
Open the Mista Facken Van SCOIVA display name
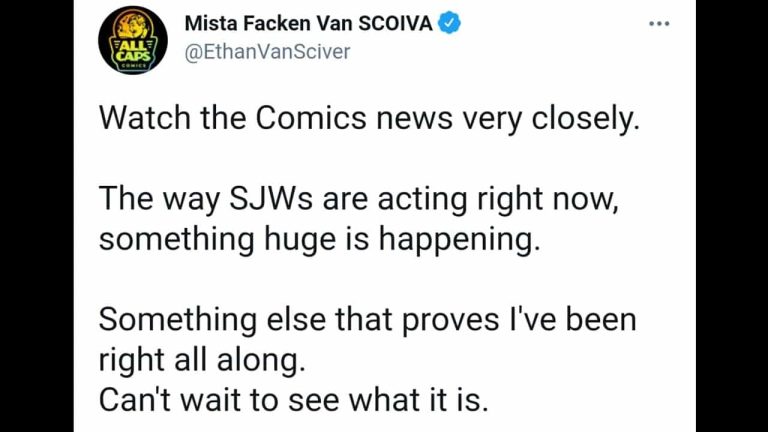309,24
